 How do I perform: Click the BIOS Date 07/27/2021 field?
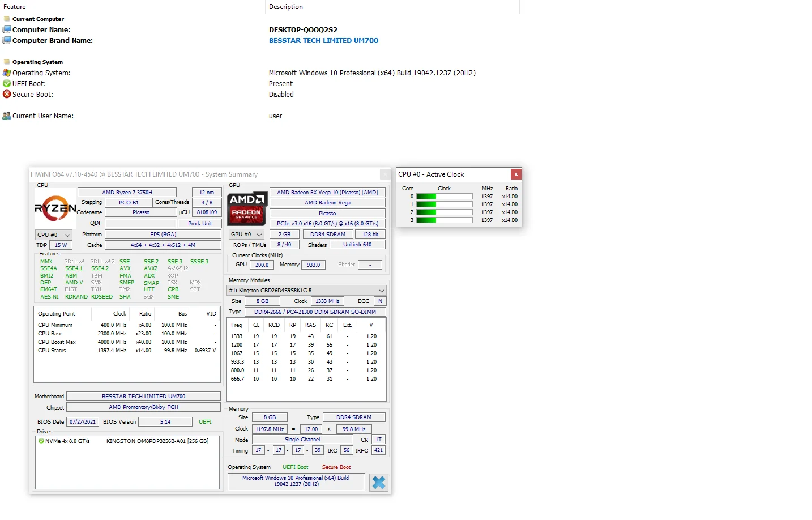pyautogui.click(x=83, y=422)
